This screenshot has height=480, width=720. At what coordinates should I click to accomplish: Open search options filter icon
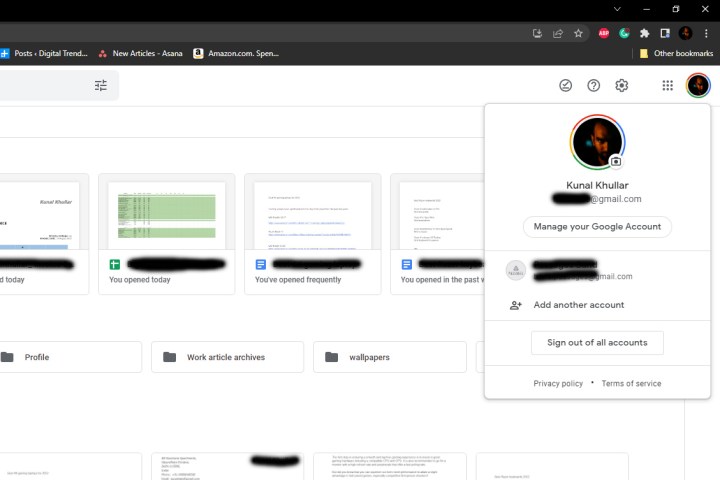point(101,85)
